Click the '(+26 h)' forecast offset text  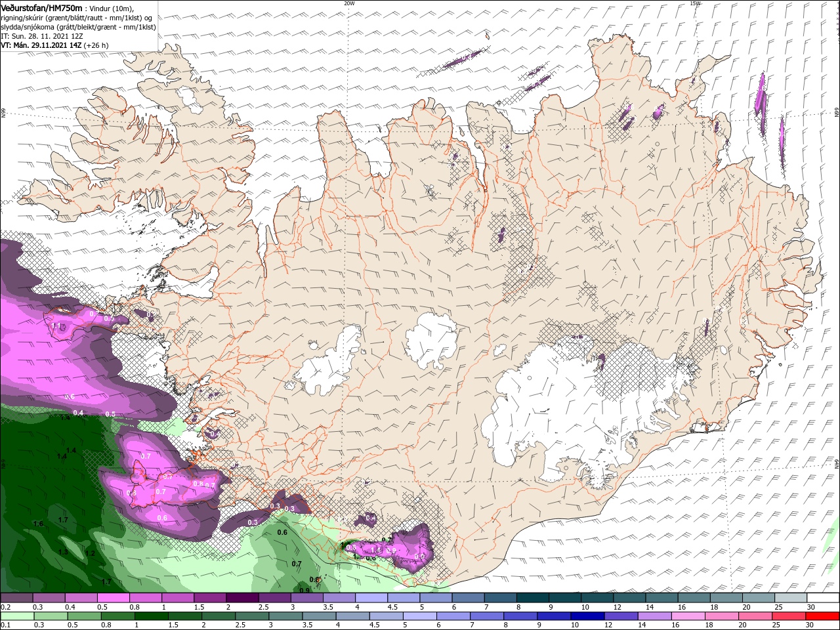[96, 45]
